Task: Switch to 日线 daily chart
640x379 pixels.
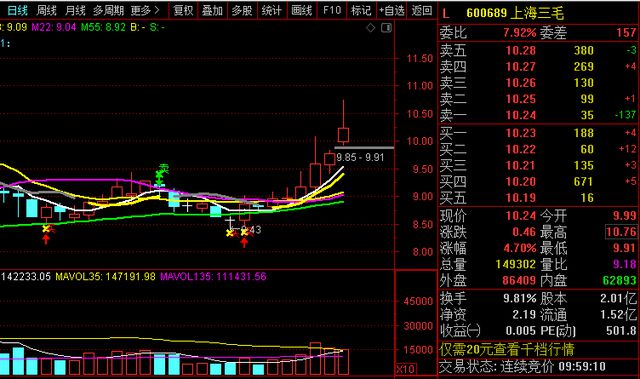Action: click(x=17, y=10)
